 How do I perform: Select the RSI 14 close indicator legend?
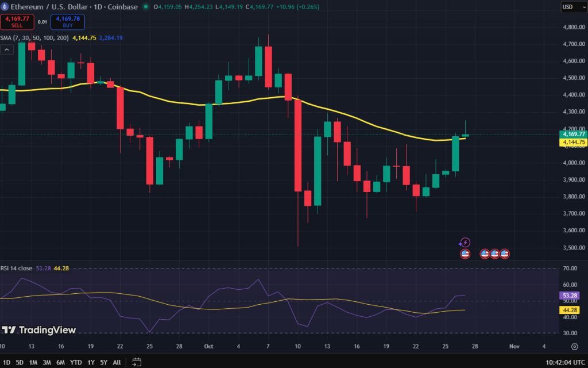coord(17,269)
